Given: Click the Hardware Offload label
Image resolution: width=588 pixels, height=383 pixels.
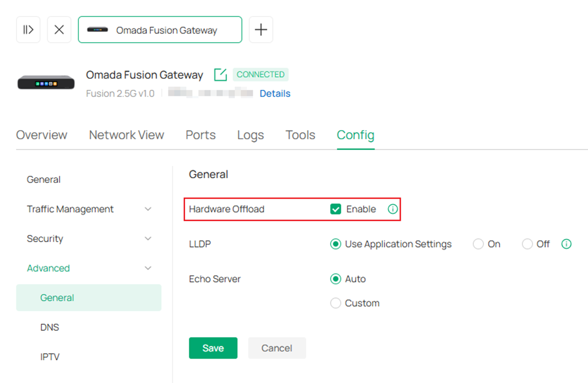Looking at the screenshot, I should [227, 209].
